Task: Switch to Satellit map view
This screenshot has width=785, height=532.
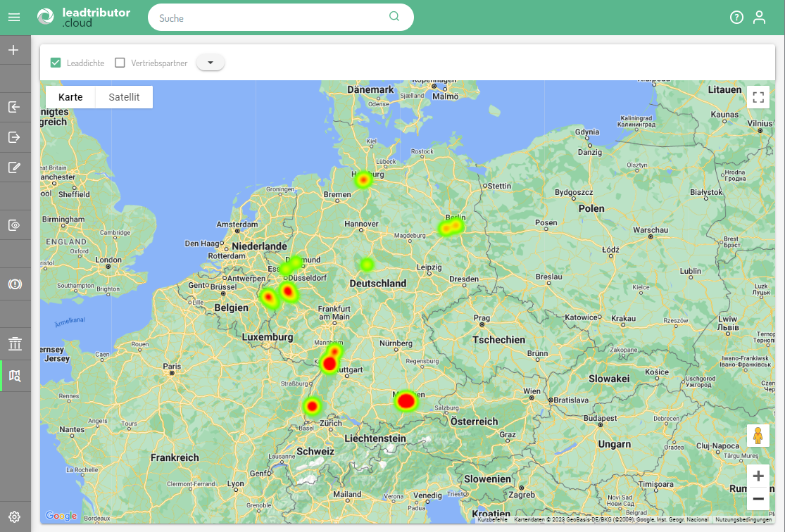Action: (x=124, y=97)
